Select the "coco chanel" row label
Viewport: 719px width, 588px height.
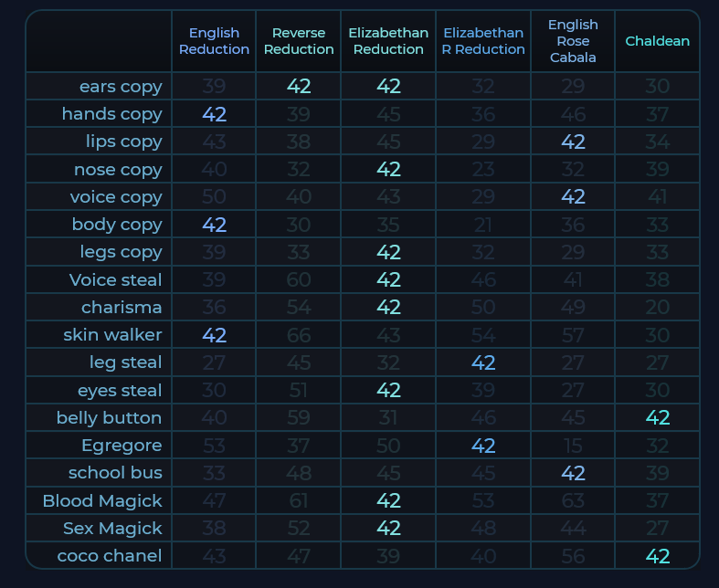pos(110,556)
